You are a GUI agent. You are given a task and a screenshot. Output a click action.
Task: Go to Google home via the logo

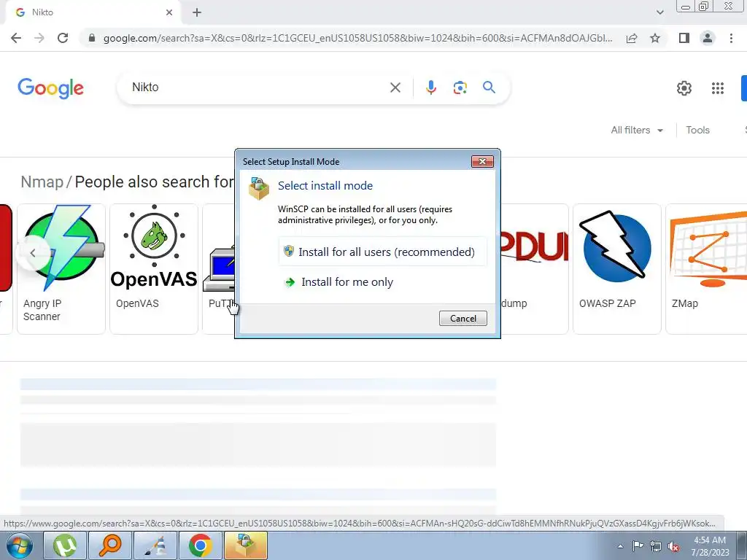pyautogui.click(x=50, y=88)
